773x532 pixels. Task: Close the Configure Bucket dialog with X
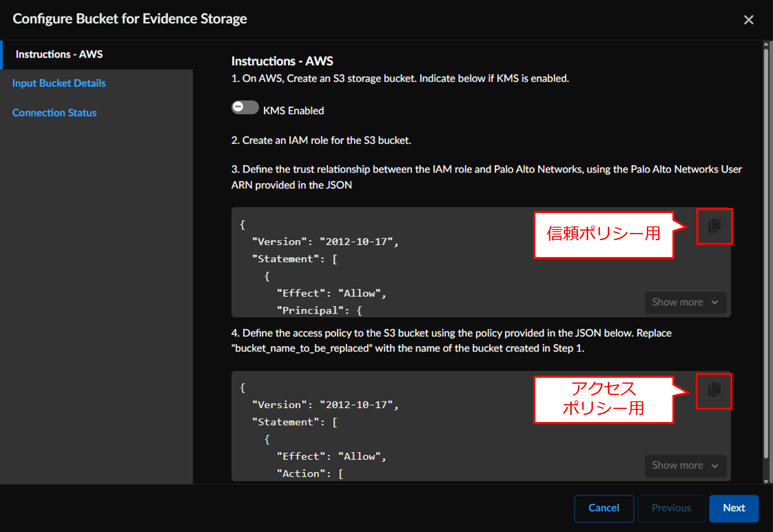coord(748,20)
